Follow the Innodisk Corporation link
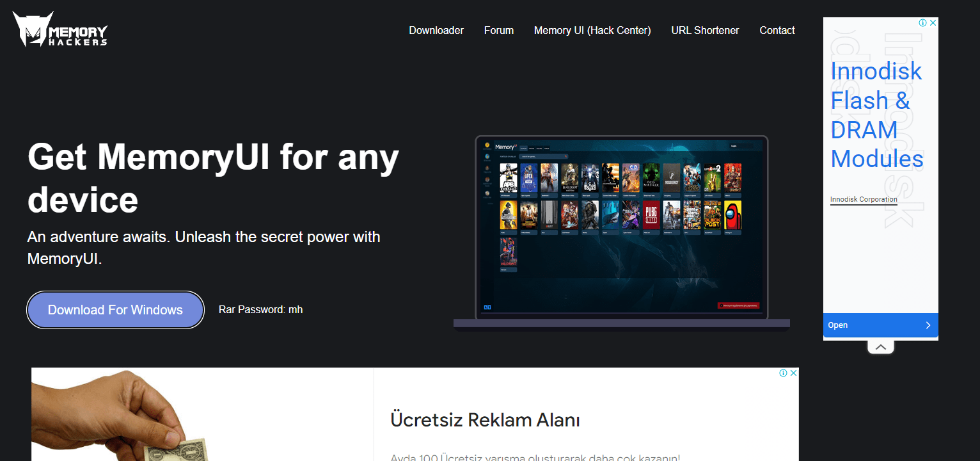The width and height of the screenshot is (980, 461). pyautogui.click(x=864, y=200)
